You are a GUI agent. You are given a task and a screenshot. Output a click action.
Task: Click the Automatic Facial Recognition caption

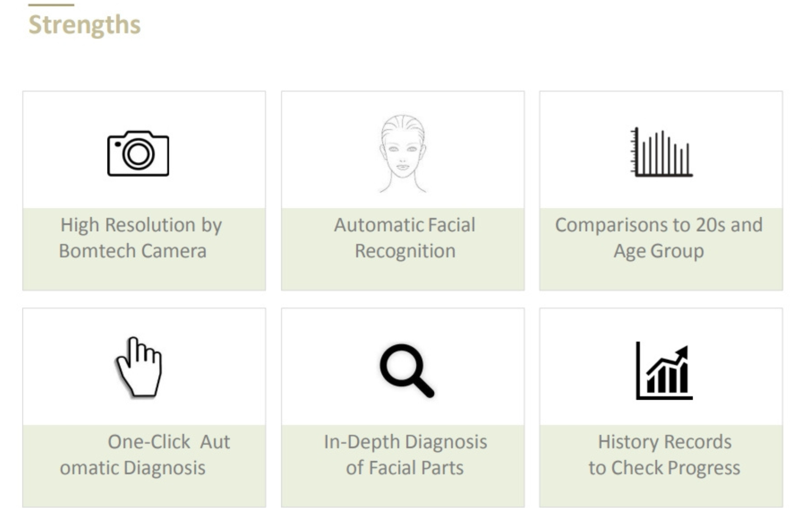tap(405, 237)
